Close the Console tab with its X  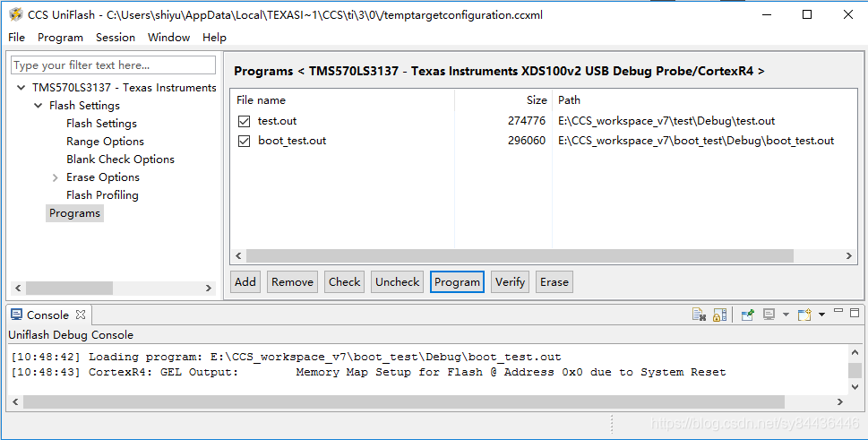pos(81,315)
